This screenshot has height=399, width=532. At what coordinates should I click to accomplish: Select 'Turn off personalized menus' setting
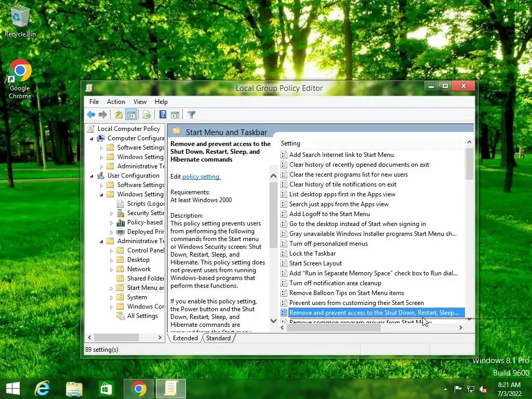pos(328,244)
